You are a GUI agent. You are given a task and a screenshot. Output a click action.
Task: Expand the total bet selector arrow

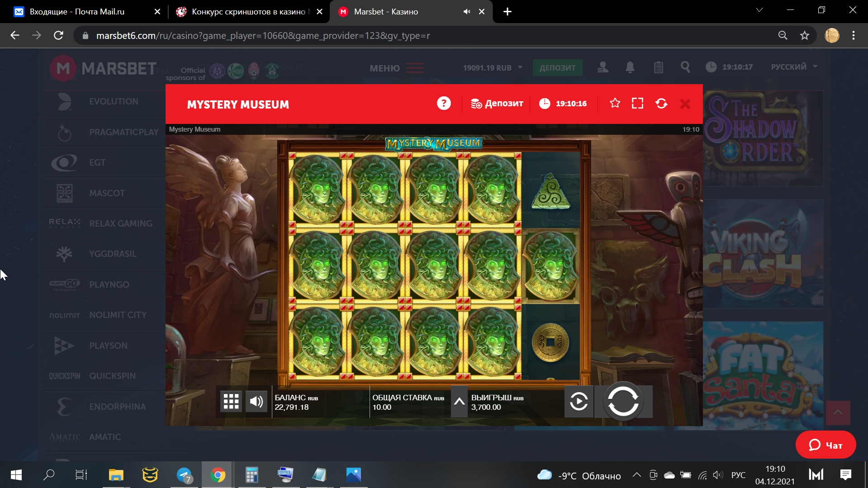click(459, 401)
